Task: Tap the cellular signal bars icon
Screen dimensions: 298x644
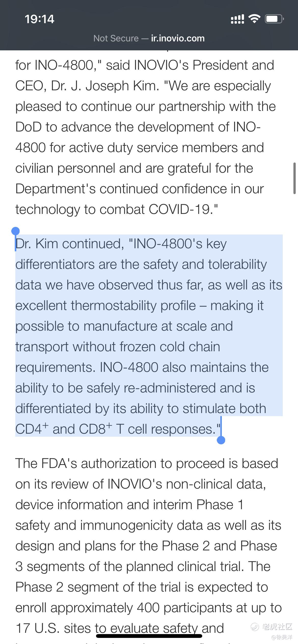Action: [x=237, y=19]
